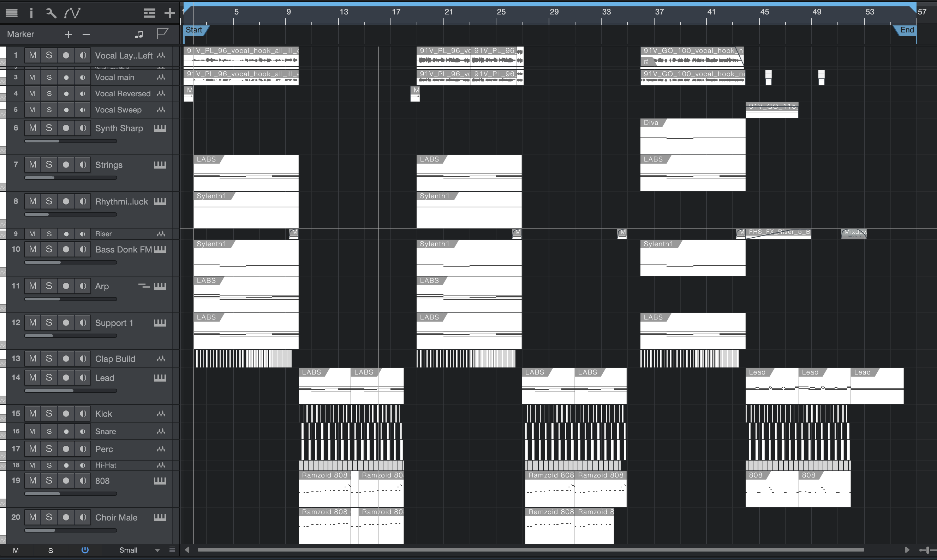Add a marker with the plus button

click(68, 35)
